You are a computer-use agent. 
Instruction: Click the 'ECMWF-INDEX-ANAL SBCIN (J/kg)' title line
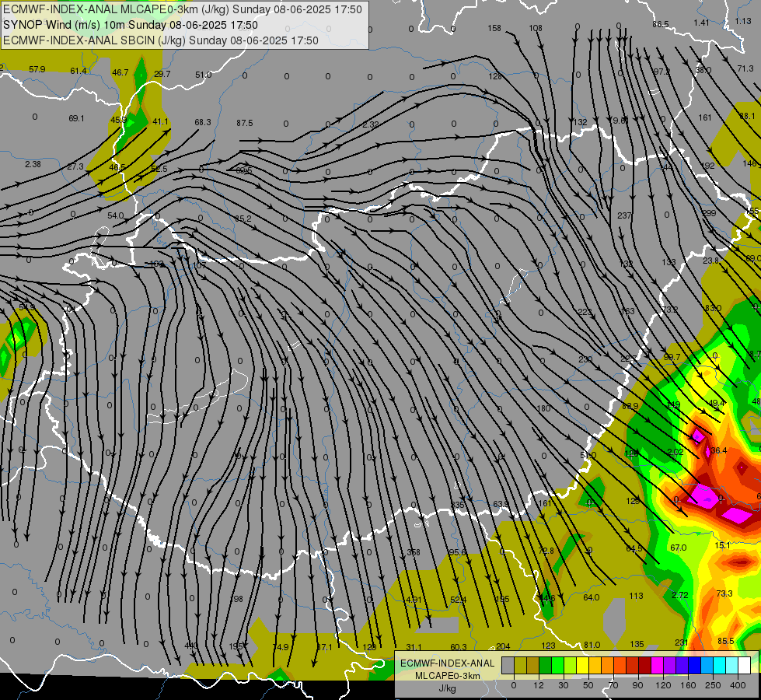(95, 40)
